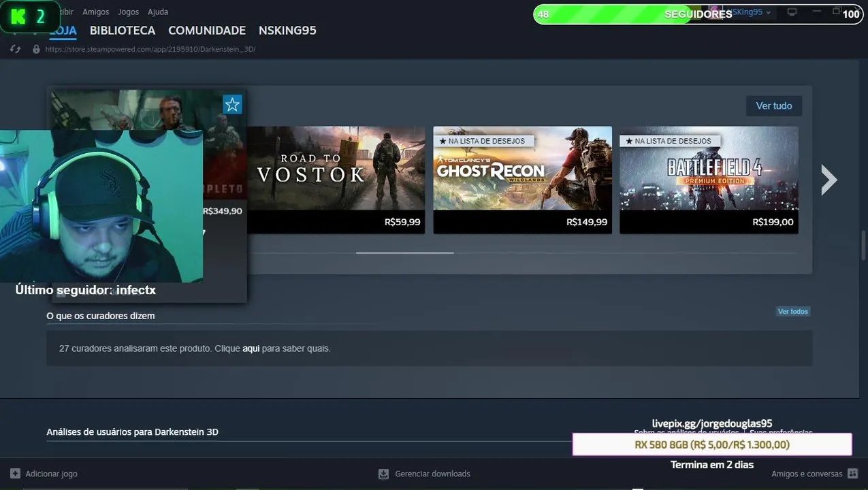Screen dimensions: 868x490
Task: Click the R$149,99 price
Action: (x=587, y=222)
